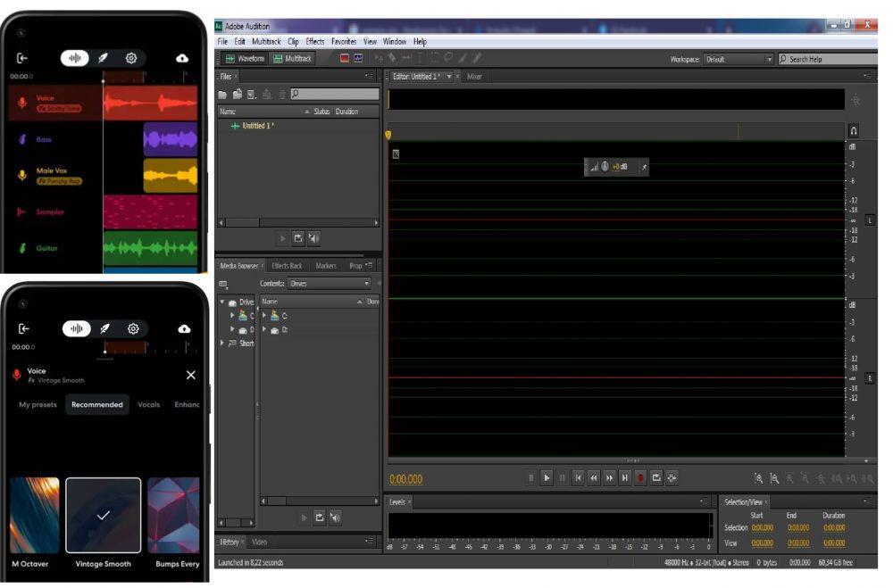Open the File menu
893x588 pixels.
222,42
